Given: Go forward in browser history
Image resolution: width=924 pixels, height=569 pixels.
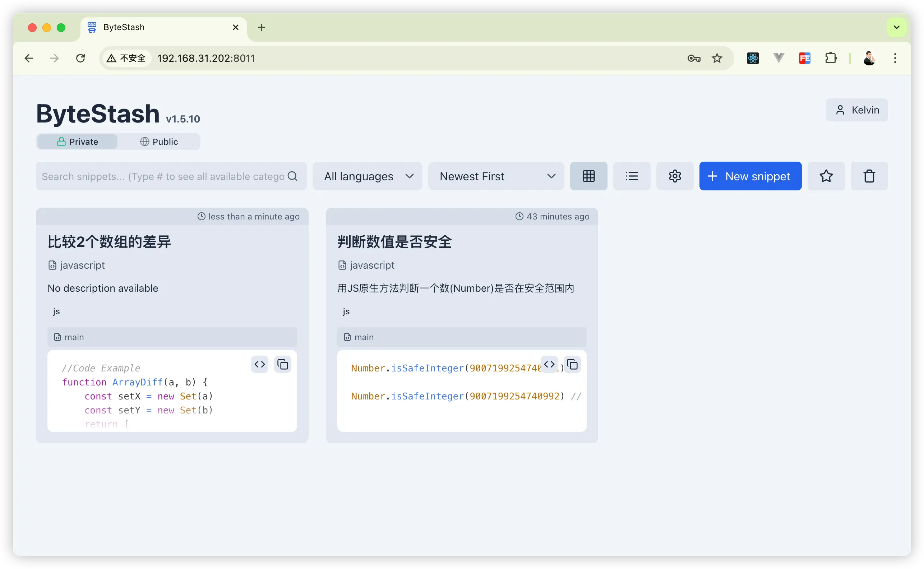Looking at the screenshot, I should (55, 58).
